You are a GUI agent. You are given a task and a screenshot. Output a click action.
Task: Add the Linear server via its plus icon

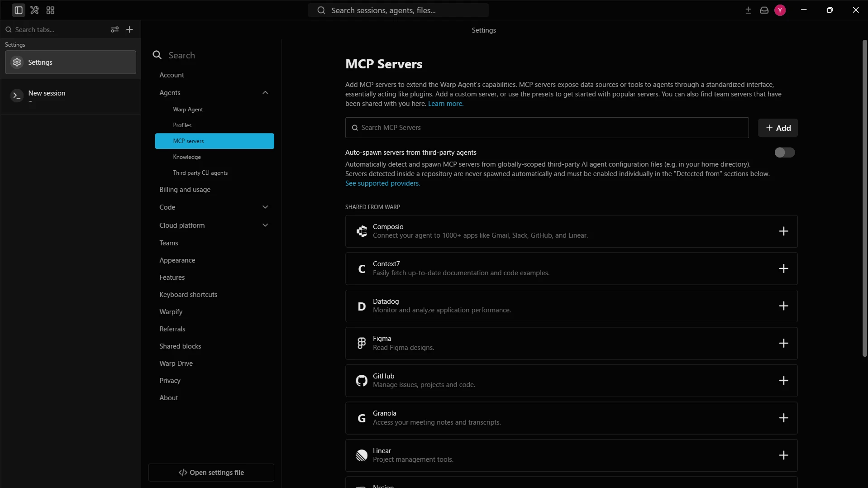pyautogui.click(x=783, y=455)
